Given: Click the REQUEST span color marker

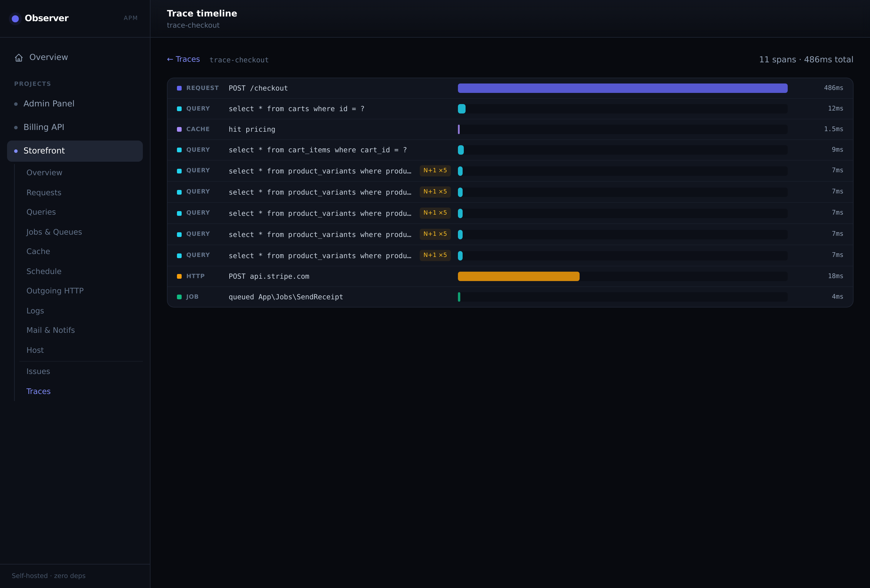Looking at the screenshot, I should click(x=179, y=88).
